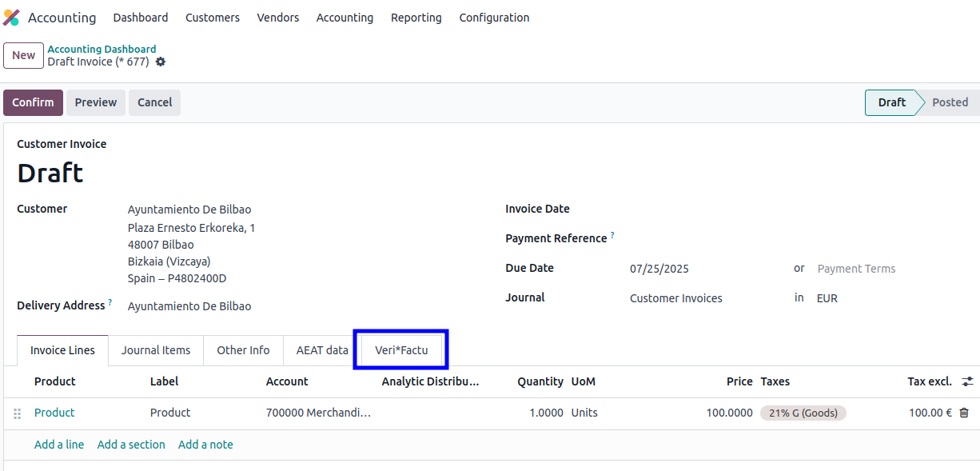Open the gear actions menu beside Draft Invoice
Screen dimensions: 980x471
(x=161, y=62)
